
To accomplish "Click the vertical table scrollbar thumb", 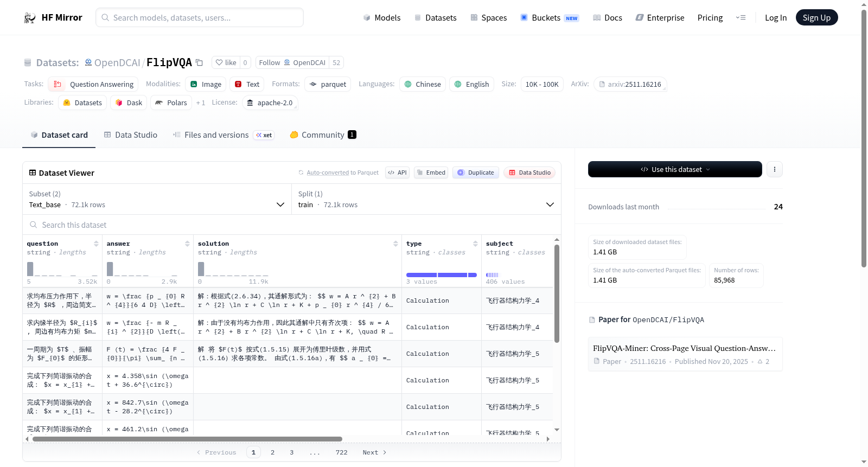I will tap(557, 293).
